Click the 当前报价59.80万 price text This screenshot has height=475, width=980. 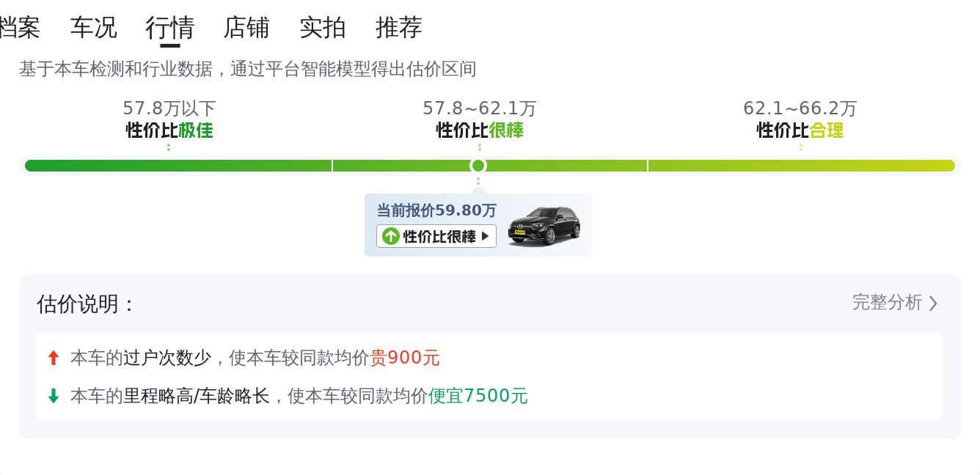(436, 210)
